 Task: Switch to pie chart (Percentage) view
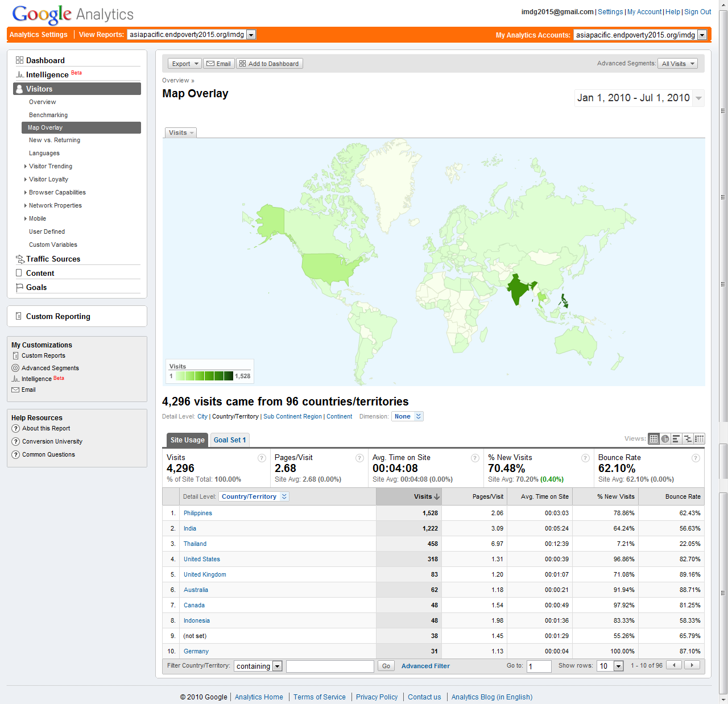pyautogui.click(x=665, y=438)
